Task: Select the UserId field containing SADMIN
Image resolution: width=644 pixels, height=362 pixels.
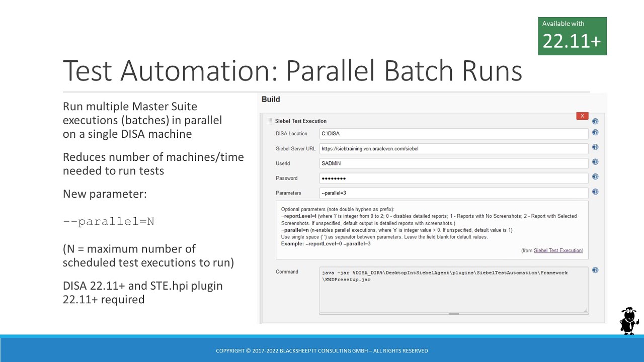Action: click(x=453, y=163)
